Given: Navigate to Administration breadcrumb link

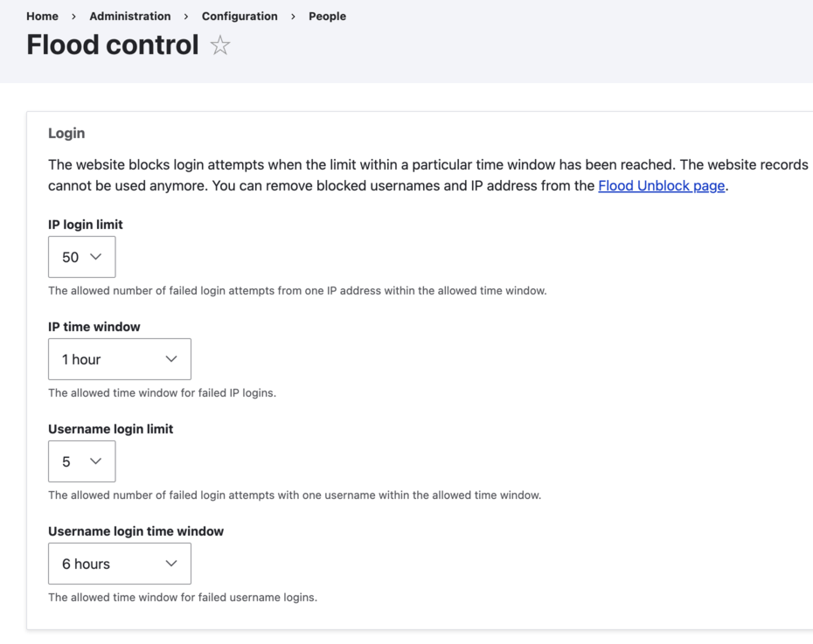Looking at the screenshot, I should (x=130, y=16).
